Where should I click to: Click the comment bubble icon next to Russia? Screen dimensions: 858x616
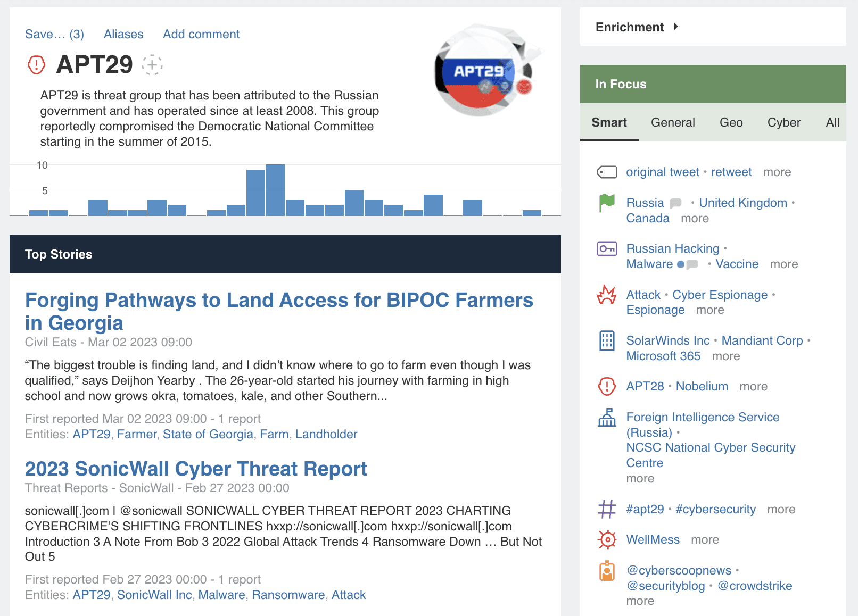(676, 203)
